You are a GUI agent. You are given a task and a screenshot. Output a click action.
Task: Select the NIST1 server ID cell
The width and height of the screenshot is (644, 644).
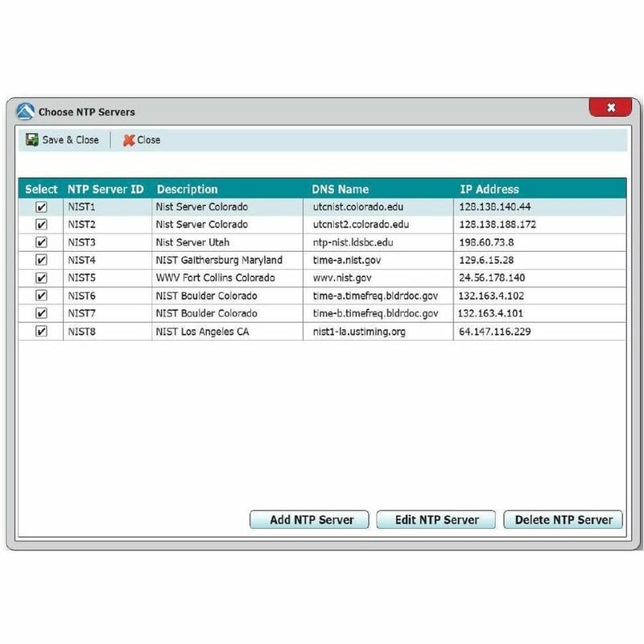point(81,207)
